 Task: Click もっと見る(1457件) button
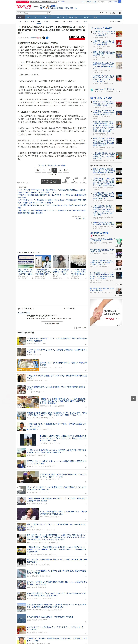coord(52,324)
